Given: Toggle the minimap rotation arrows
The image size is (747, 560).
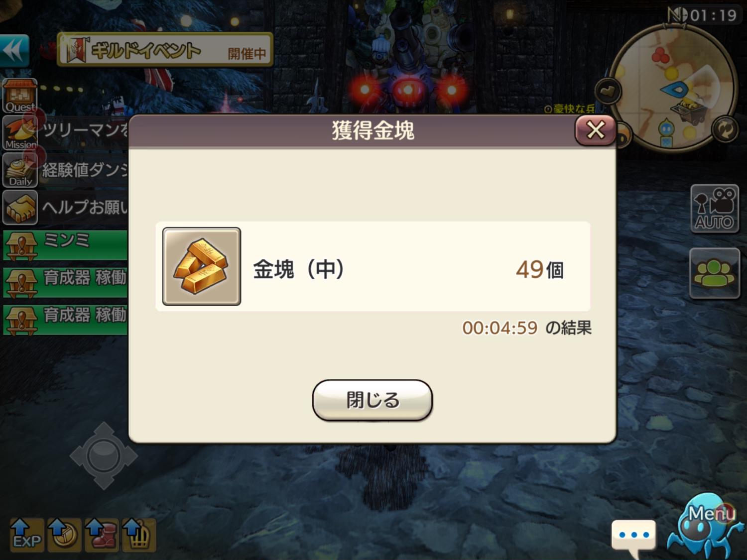Looking at the screenshot, I should pyautogui.click(x=725, y=129).
